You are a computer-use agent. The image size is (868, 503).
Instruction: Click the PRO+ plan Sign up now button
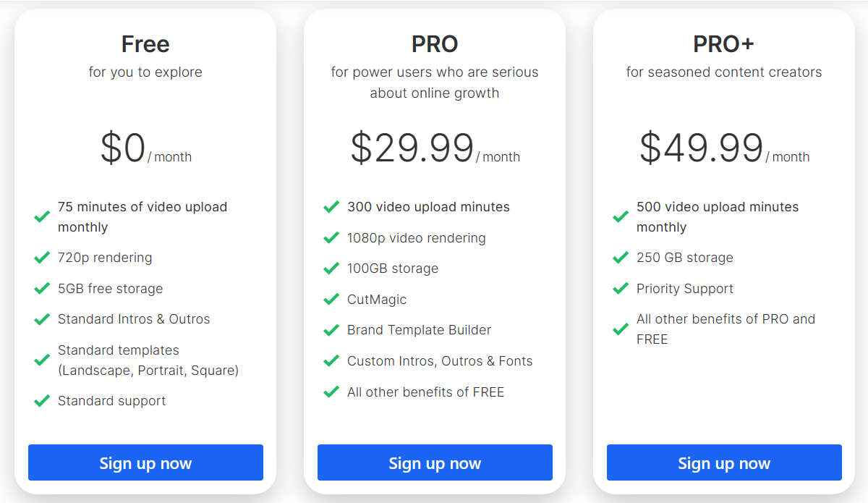(x=724, y=462)
